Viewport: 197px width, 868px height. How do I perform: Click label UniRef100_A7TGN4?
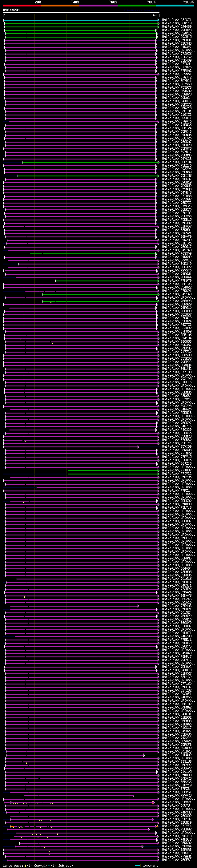176,64
